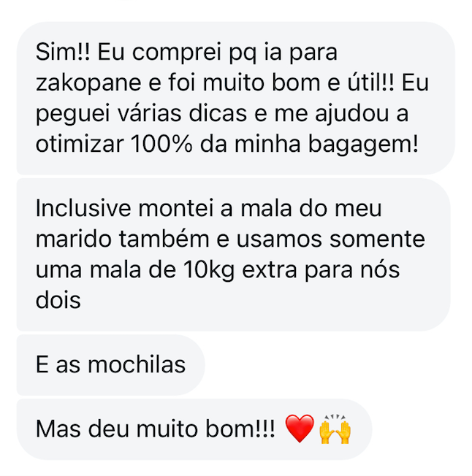Tap the "Mas deu muito bom!!!" text
Screen dimensions: 472x476
[x=155, y=429]
